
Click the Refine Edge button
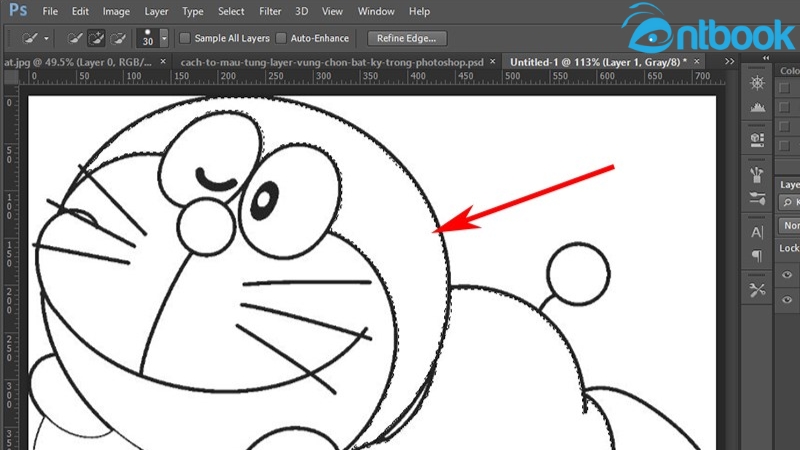[407, 38]
